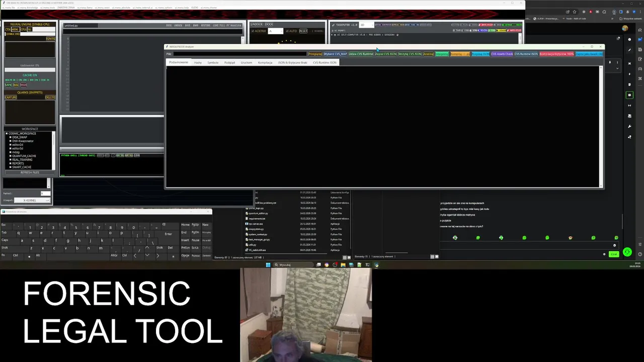Click the DELETE button under Quarks
Screen dimensions: 644x362
pyautogui.click(x=50, y=97)
